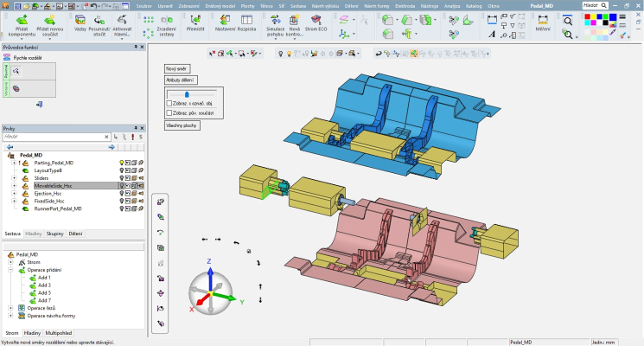644x346 pixels.
Task: Open the Vazby constraints tool
Action: 80,21
